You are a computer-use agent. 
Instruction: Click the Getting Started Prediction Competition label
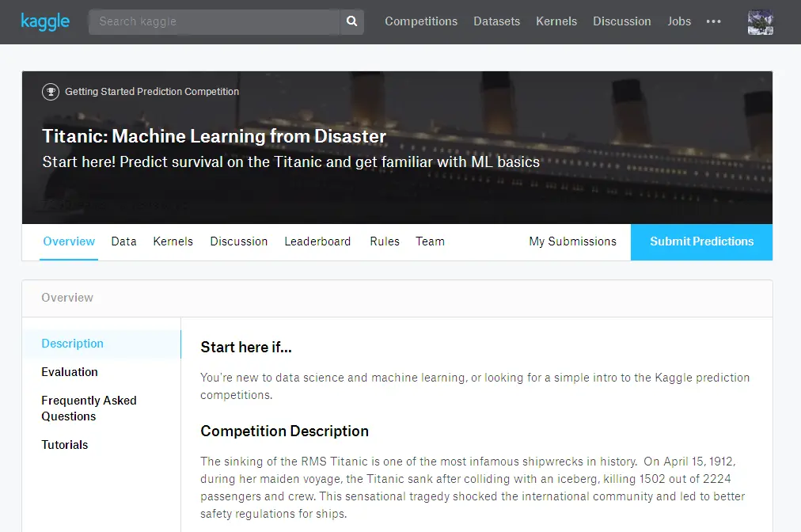152,92
